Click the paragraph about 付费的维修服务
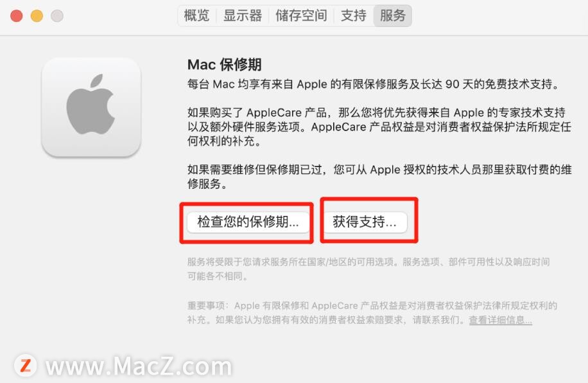 click(379, 177)
